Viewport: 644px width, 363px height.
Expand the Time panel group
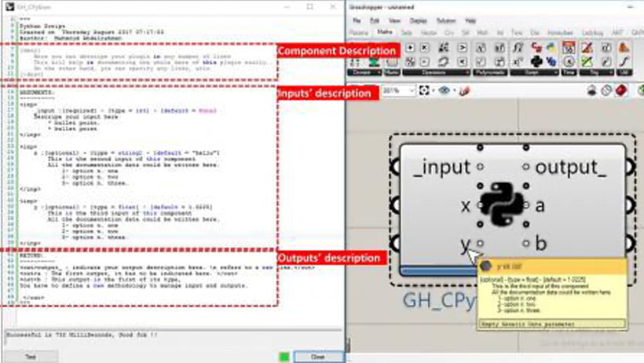569,72
